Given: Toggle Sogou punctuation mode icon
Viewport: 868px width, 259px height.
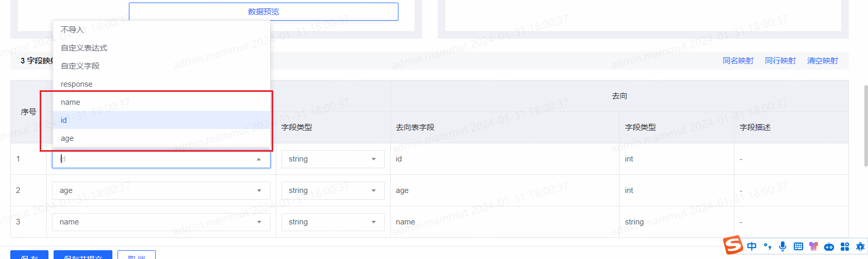Looking at the screenshot, I should coord(767,246).
